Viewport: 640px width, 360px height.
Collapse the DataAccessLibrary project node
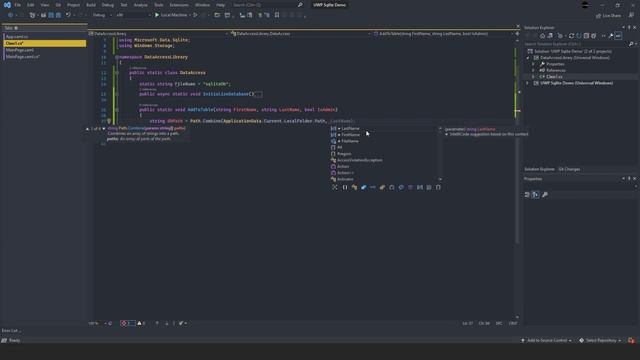coord(528,58)
